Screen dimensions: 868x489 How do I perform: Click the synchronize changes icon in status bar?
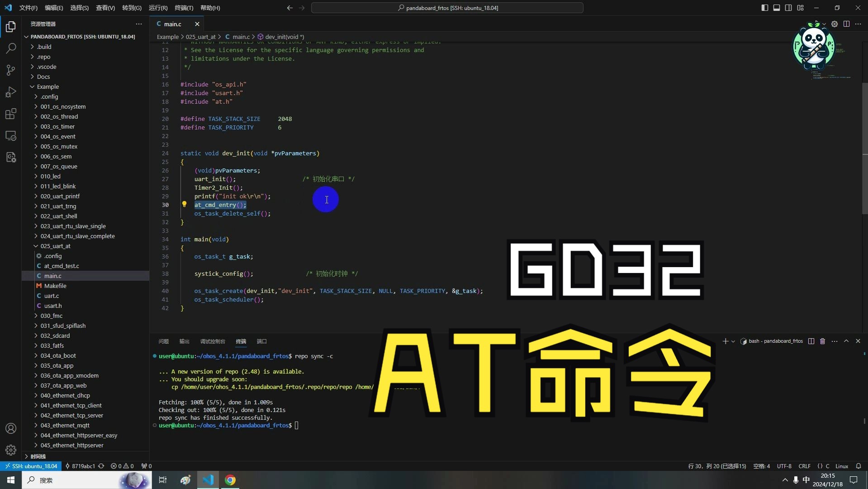click(x=101, y=466)
